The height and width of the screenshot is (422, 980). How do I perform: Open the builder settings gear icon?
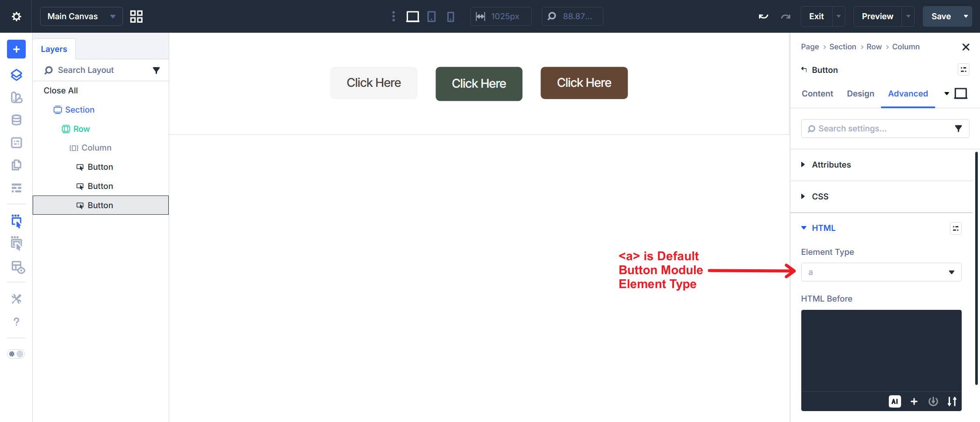click(16, 16)
